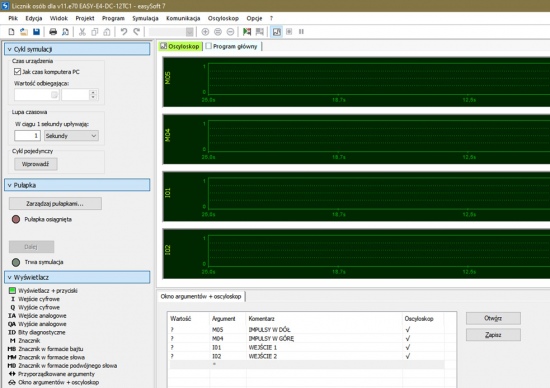Open the Symulacja menu
Viewport: 550px width, 388px height.
(145, 18)
